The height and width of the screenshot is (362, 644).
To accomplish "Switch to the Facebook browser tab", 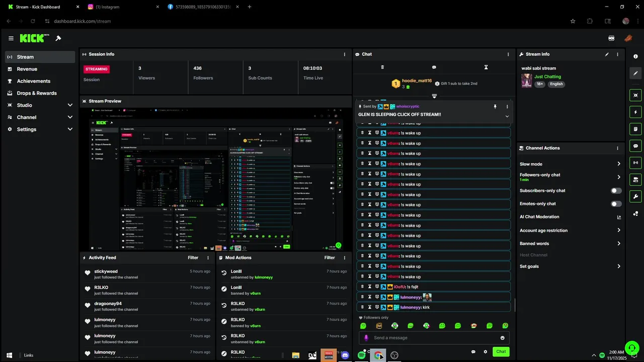I will pyautogui.click(x=202, y=7).
